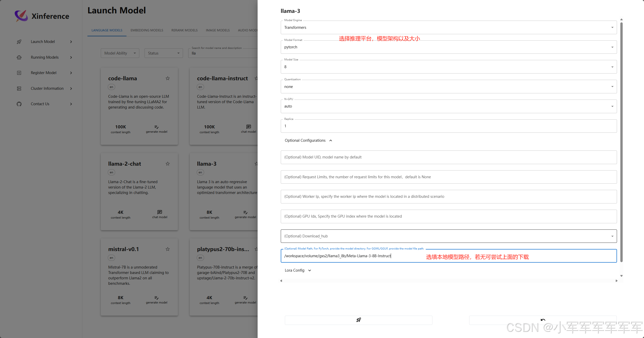Image resolution: width=644 pixels, height=338 pixels.
Task: Click generate model icon on llama-3 card
Action: tap(246, 212)
